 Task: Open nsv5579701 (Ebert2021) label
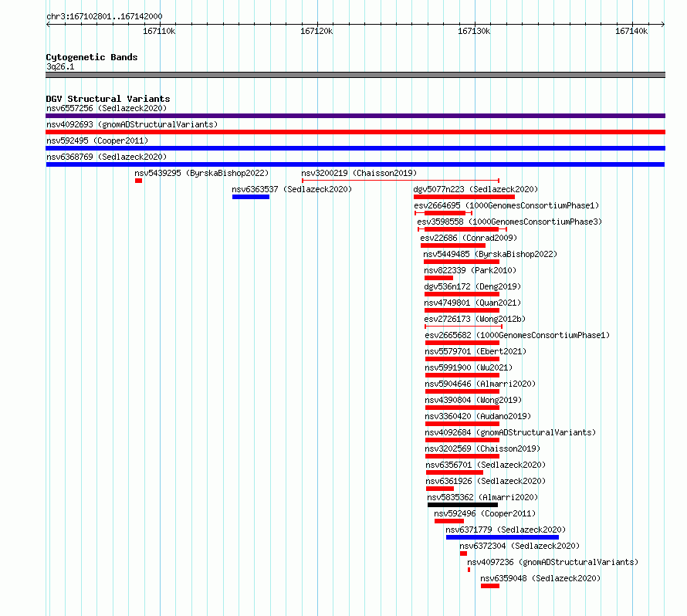pos(475,351)
